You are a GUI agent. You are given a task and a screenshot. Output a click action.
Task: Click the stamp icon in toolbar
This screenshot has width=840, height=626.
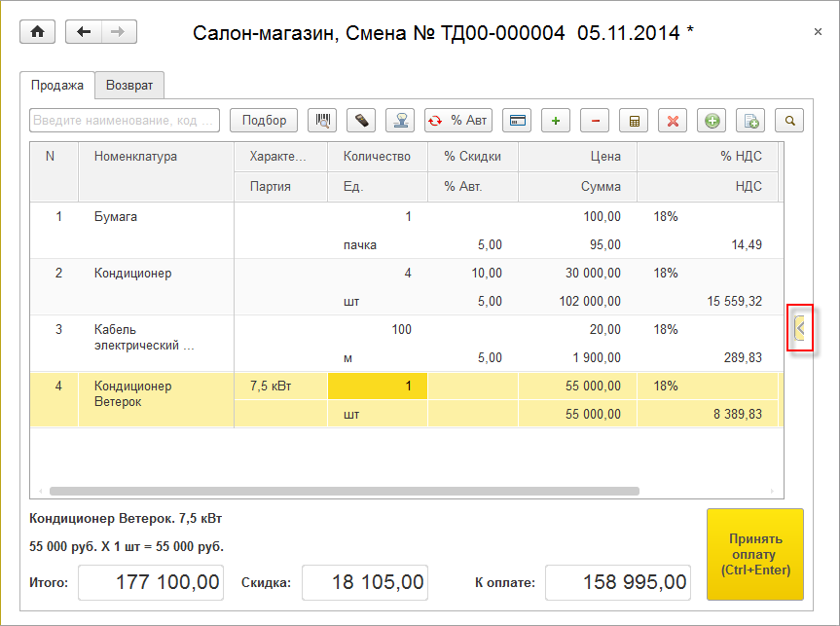click(x=400, y=121)
